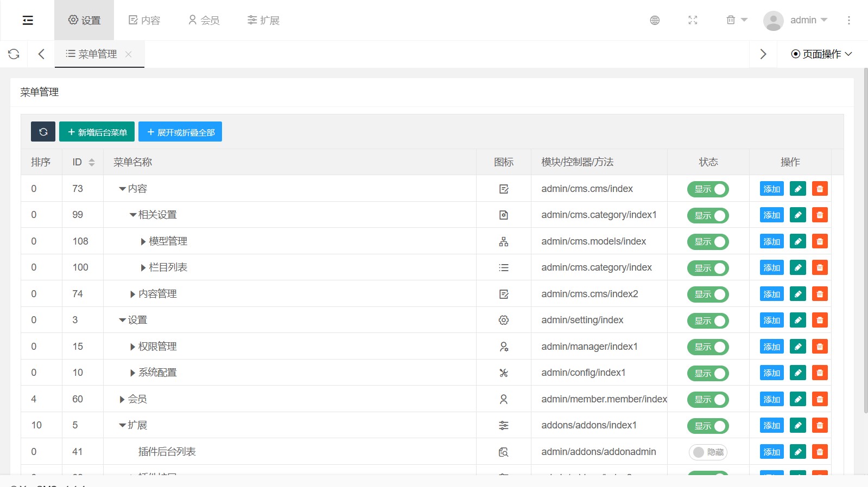This screenshot has width=868, height=487.
Task: Delete the 相关设置 menu with trash icon
Action: coord(820,215)
